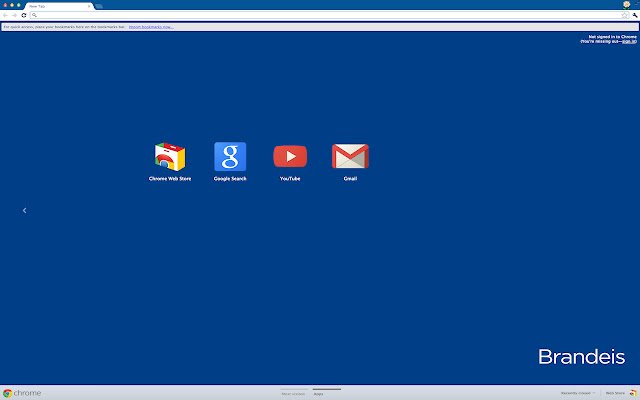
Task: Click the user avatar icon in title bar
Action: click(x=627, y=4)
